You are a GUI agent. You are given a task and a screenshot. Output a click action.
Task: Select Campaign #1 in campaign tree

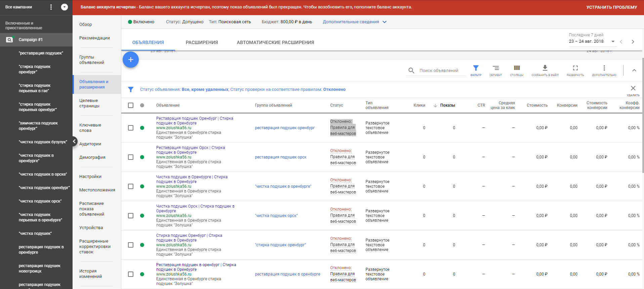click(31, 40)
